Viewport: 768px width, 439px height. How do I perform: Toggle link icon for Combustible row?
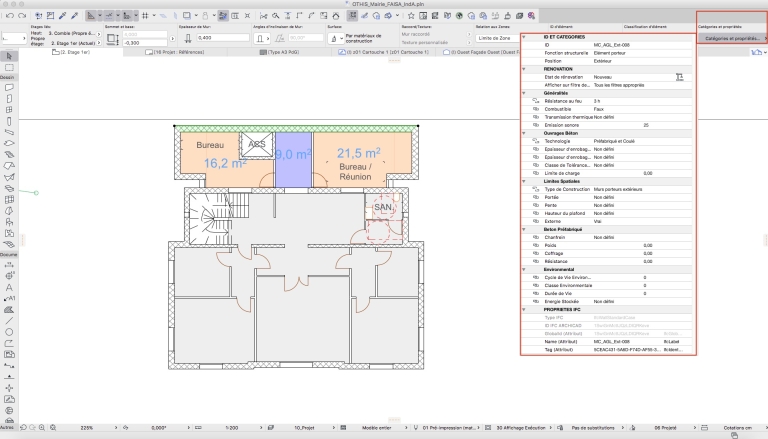coord(536,109)
